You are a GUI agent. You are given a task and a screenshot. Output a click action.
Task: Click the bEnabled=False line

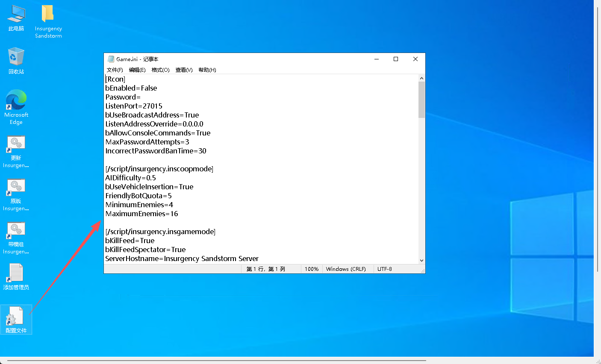coord(131,88)
